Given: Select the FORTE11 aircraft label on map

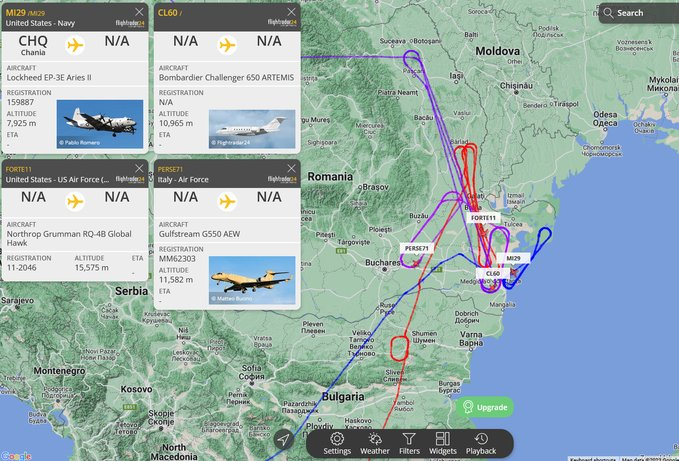Looking at the screenshot, I should [483, 218].
